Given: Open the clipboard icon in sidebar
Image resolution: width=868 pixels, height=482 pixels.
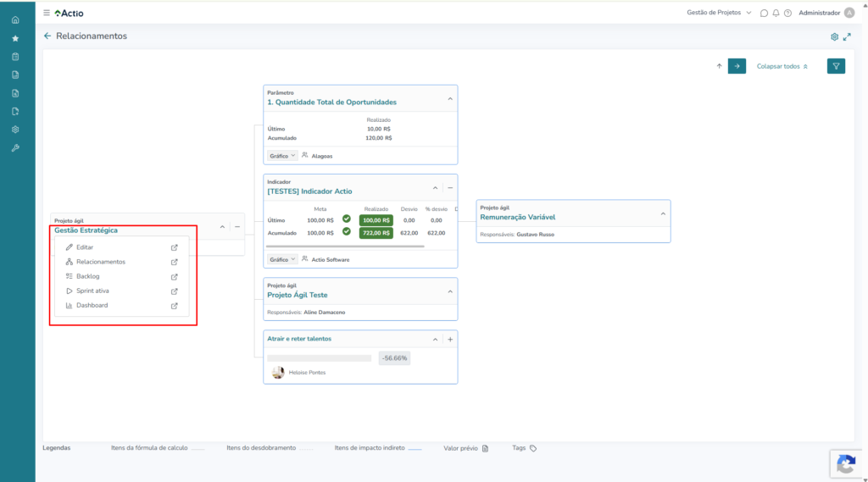Looking at the screenshot, I should coord(15,57).
